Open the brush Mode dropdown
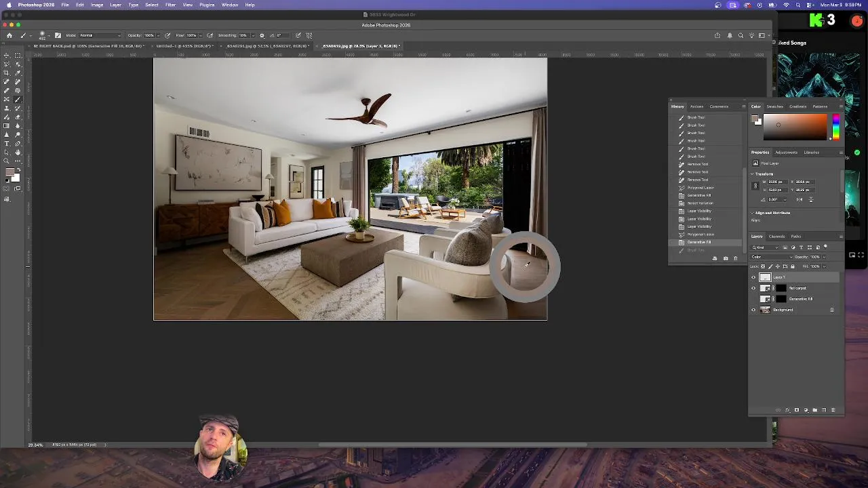The height and width of the screenshot is (488, 868). pos(100,35)
